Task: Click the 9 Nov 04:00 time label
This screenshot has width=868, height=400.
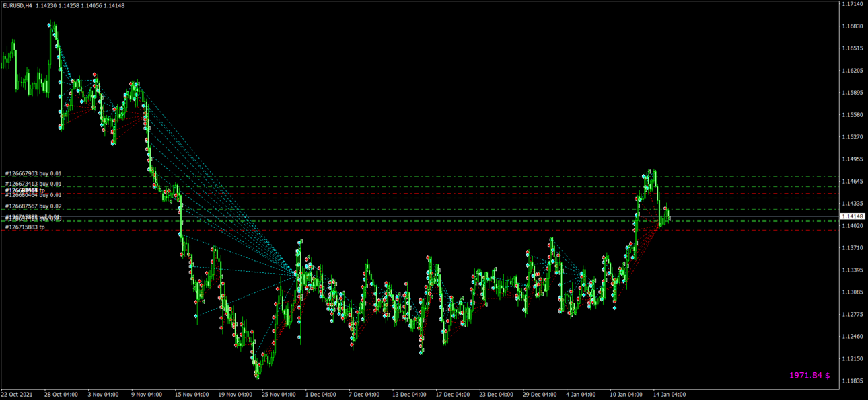Action: [147, 395]
